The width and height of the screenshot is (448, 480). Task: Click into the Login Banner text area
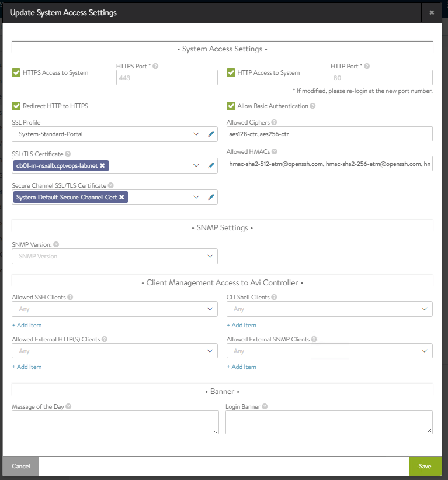click(329, 422)
